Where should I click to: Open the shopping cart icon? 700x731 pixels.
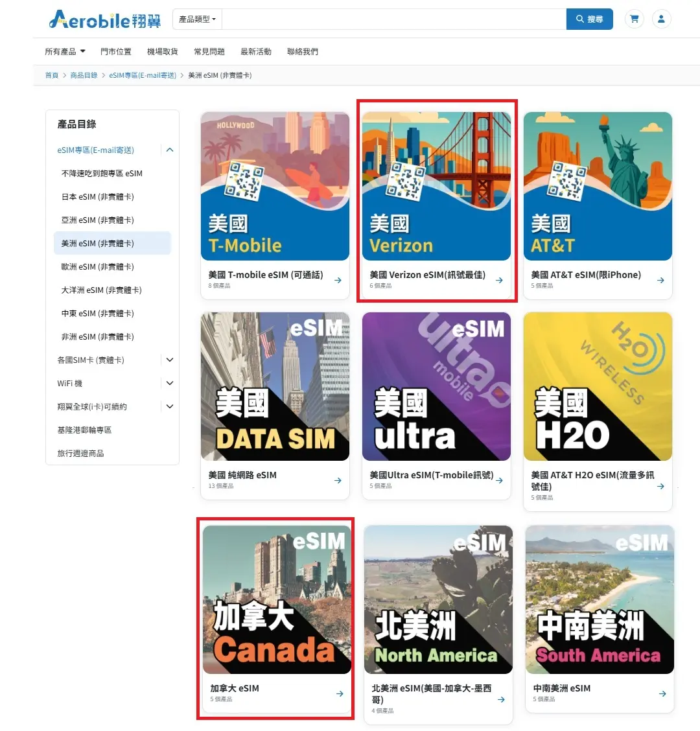click(634, 19)
